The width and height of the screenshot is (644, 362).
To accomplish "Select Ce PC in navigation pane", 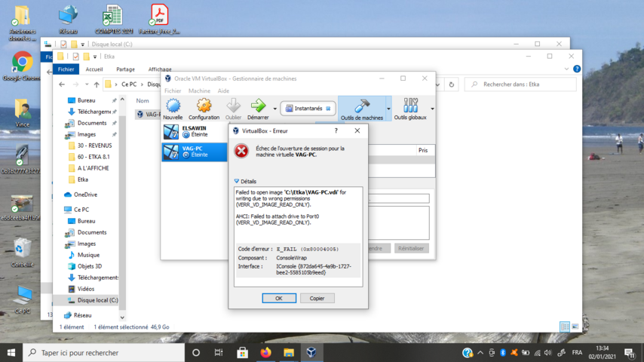I will (x=81, y=210).
